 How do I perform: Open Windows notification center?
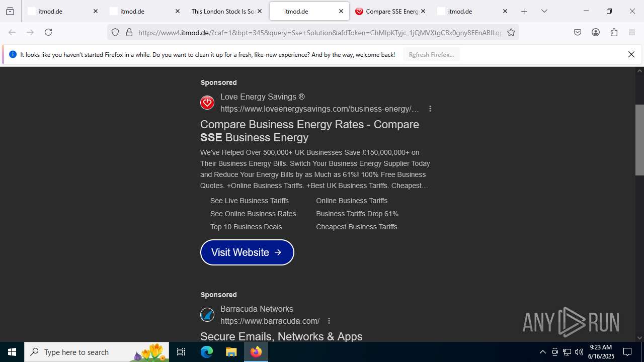click(x=627, y=352)
